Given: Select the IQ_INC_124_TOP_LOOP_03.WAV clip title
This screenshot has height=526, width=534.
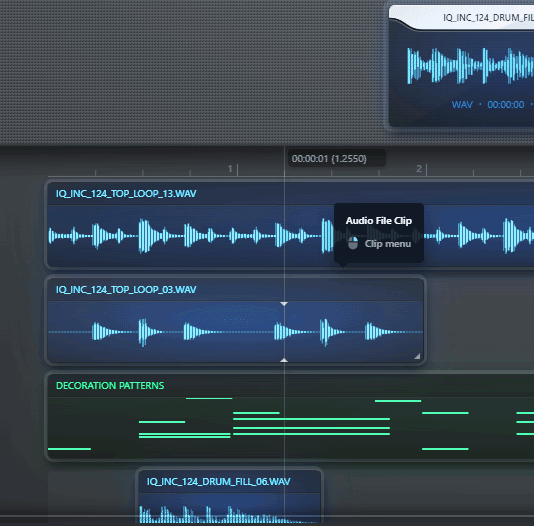Looking at the screenshot, I should 126,290.
